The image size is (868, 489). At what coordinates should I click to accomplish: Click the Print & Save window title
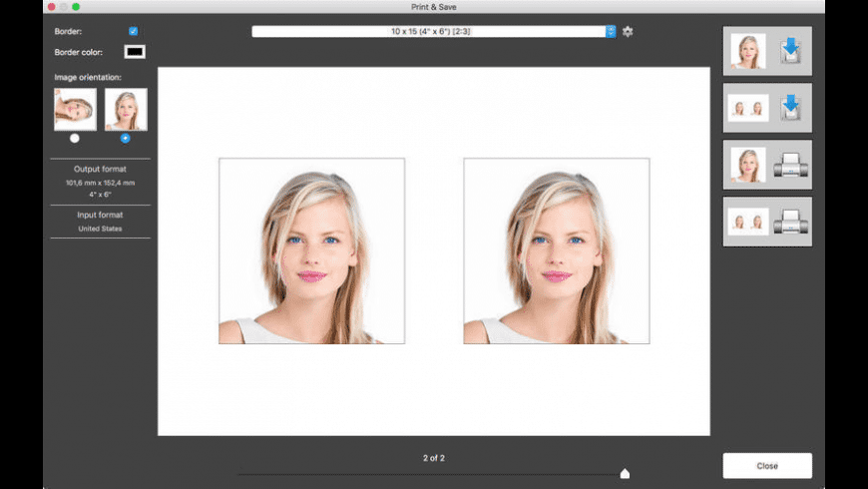tap(433, 7)
